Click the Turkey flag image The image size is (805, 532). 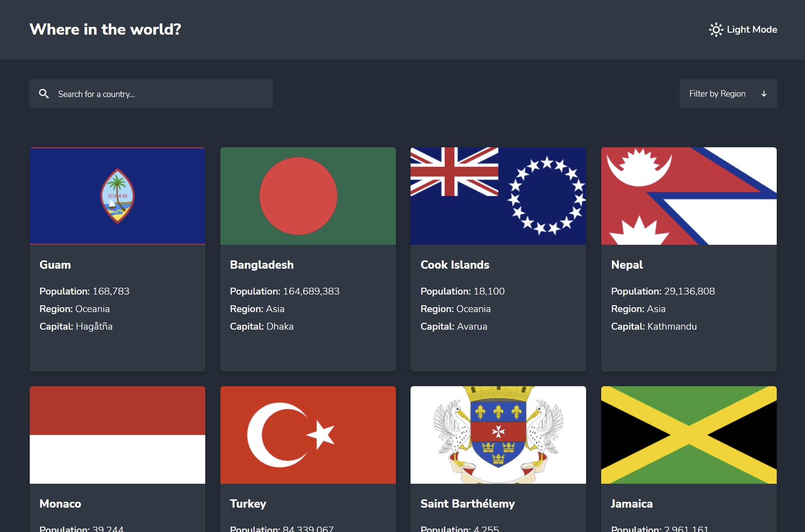(308, 435)
